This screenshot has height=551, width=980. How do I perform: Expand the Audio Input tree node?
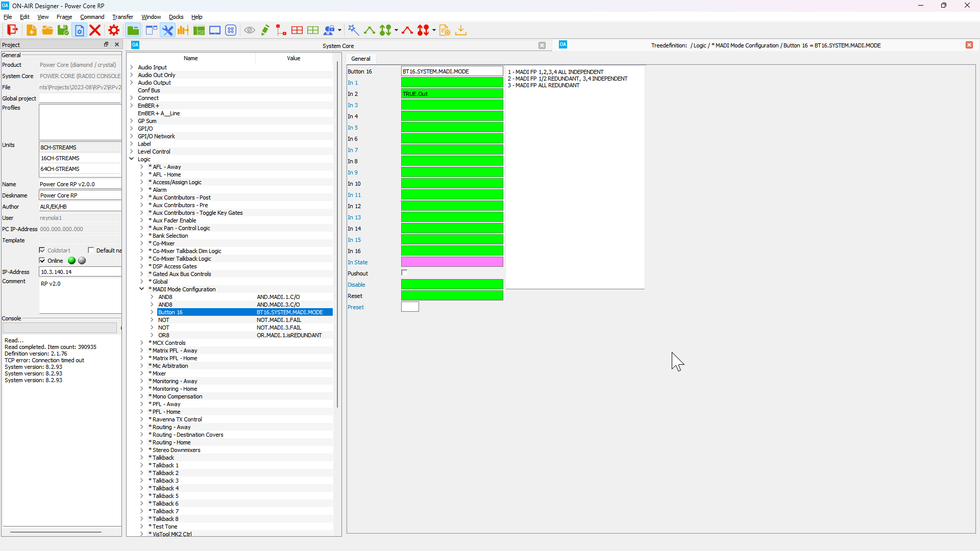pyautogui.click(x=132, y=67)
